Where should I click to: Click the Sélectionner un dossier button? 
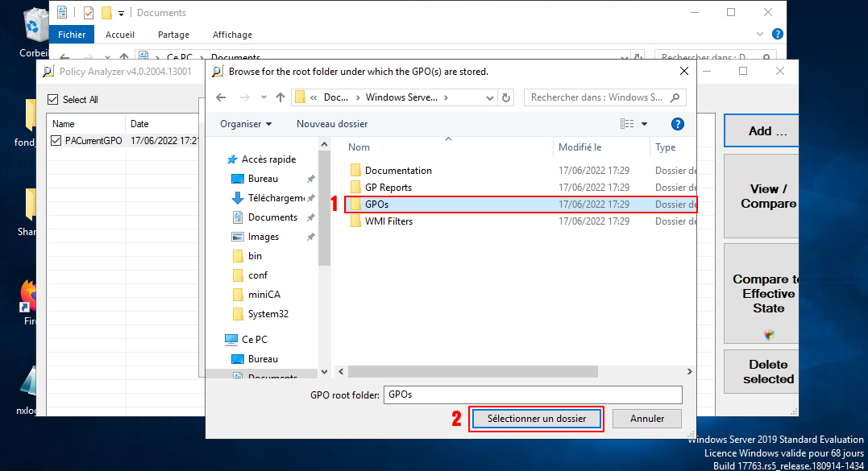pyautogui.click(x=536, y=419)
